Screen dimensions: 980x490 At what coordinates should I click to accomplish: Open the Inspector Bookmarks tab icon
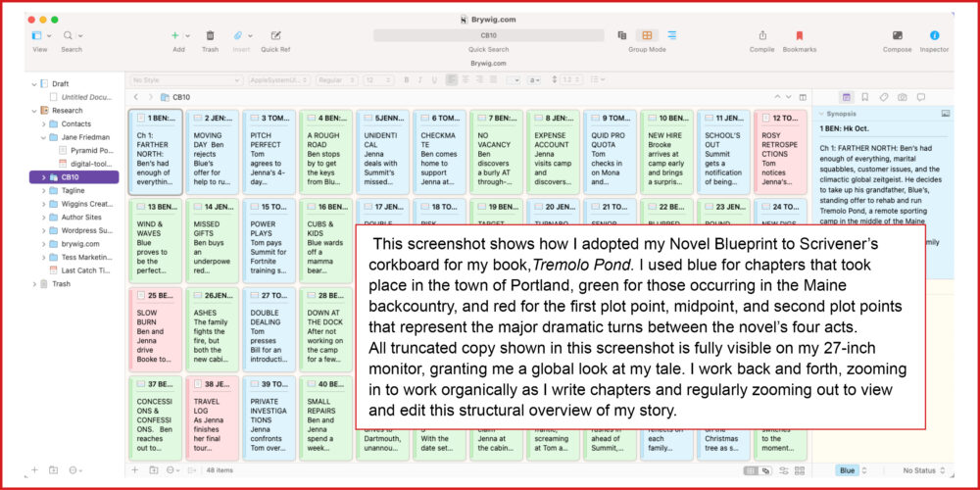(865, 97)
